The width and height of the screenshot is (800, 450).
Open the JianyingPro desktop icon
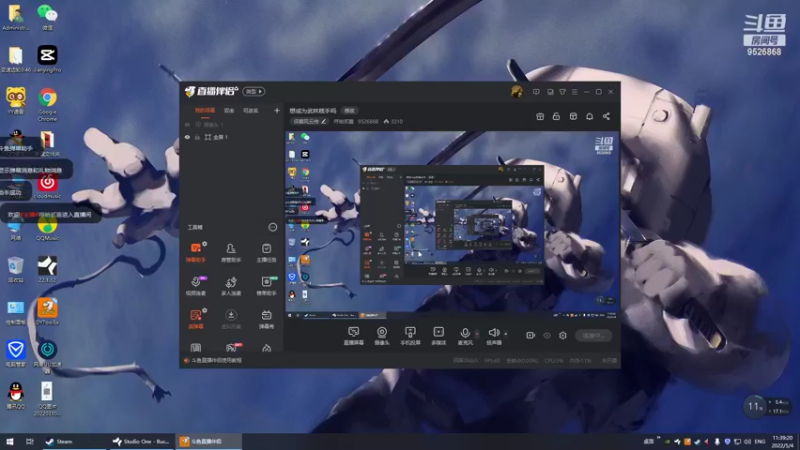47,59
